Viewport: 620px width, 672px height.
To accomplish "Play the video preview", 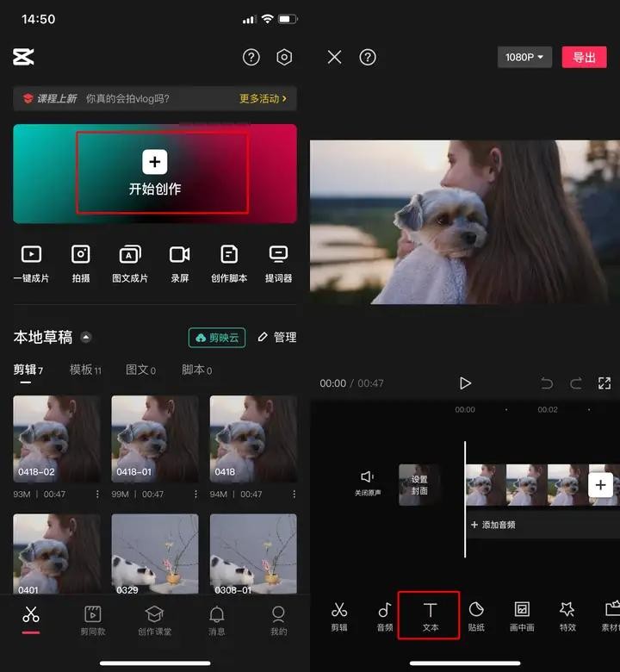I will click(x=465, y=383).
